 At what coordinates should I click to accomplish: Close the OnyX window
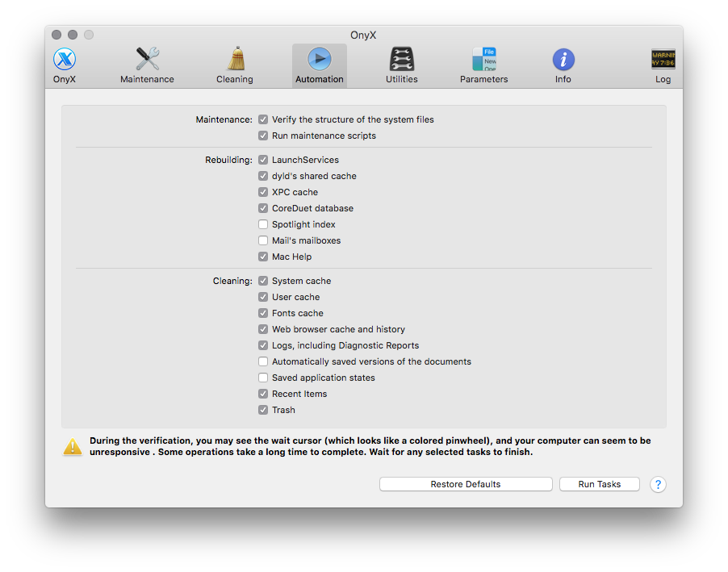[x=56, y=35]
